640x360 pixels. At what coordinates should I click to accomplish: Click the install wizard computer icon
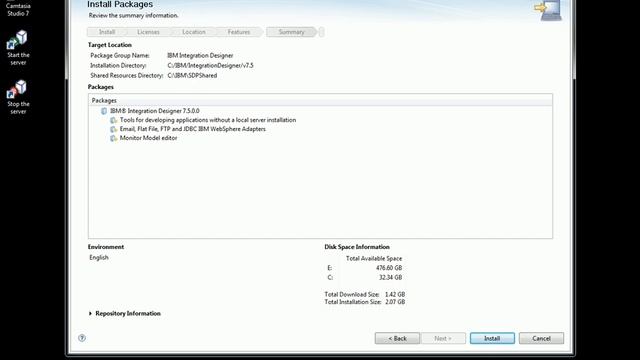tap(548, 10)
